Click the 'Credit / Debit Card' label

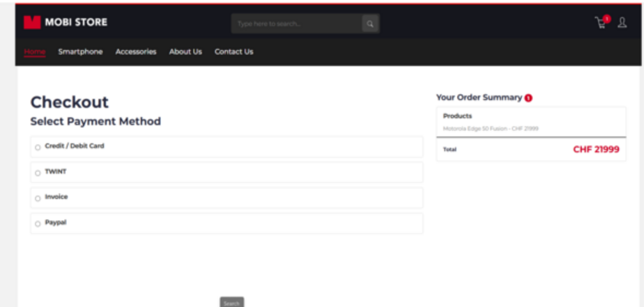(75, 145)
